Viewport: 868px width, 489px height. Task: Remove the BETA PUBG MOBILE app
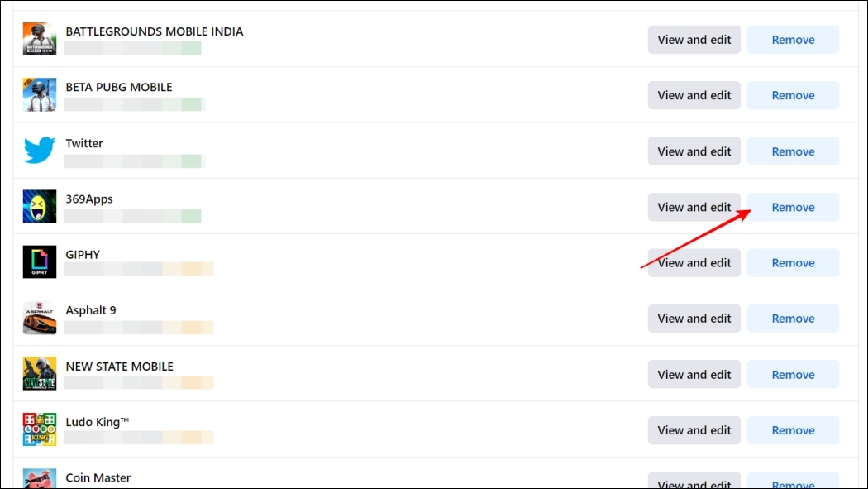[x=793, y=95]
